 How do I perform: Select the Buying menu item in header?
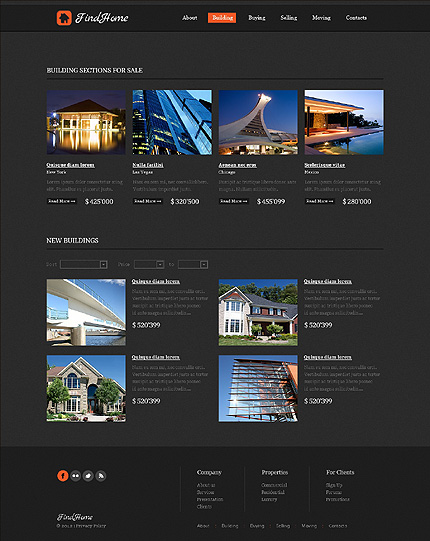tap(257, 18)
